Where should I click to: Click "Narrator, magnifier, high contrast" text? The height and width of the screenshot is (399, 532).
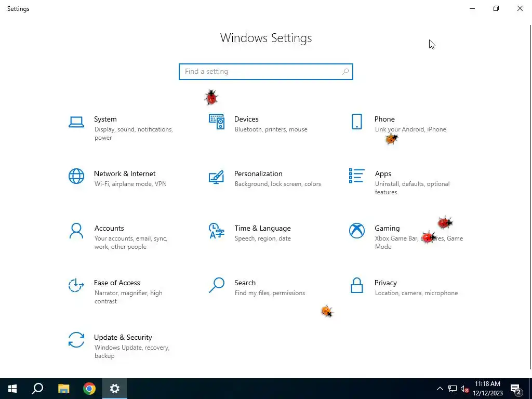[128, 297]
